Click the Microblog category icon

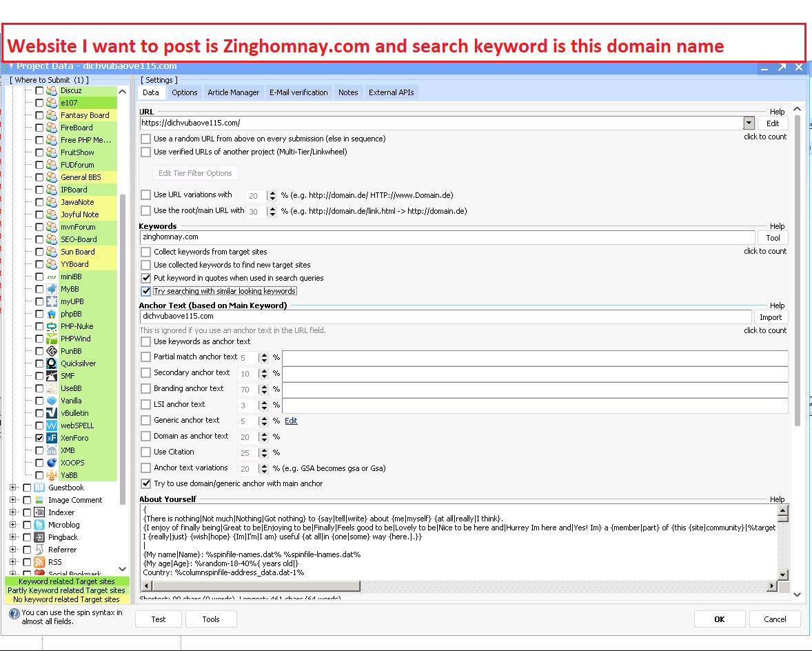click(39, 525)
